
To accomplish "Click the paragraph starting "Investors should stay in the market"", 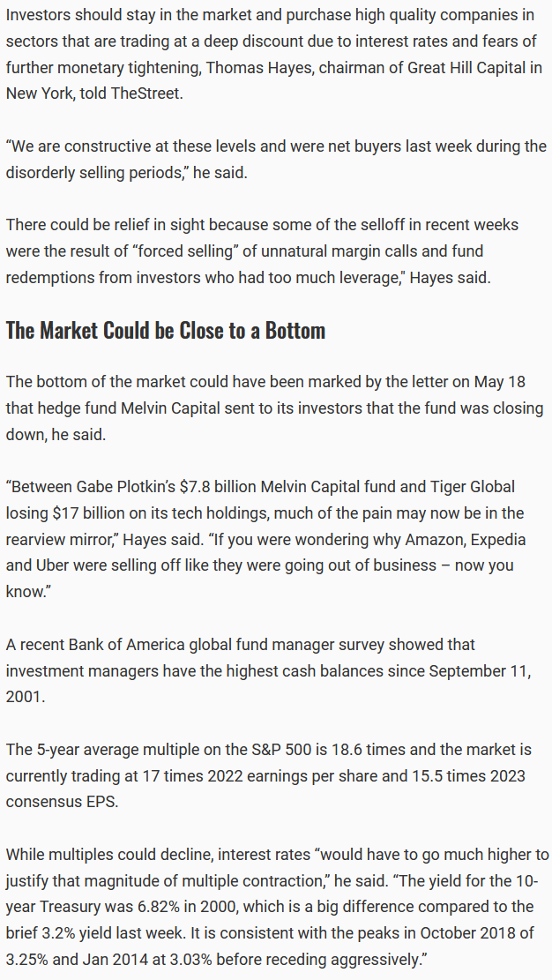I will coord(274,54).
